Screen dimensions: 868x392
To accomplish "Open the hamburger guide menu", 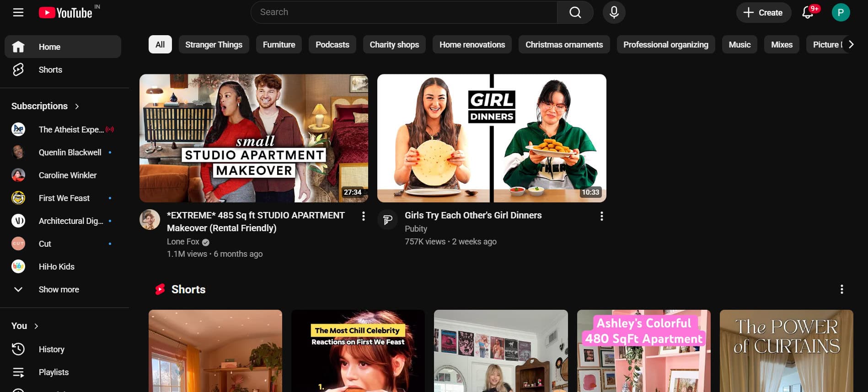I will tap(18, 12).
